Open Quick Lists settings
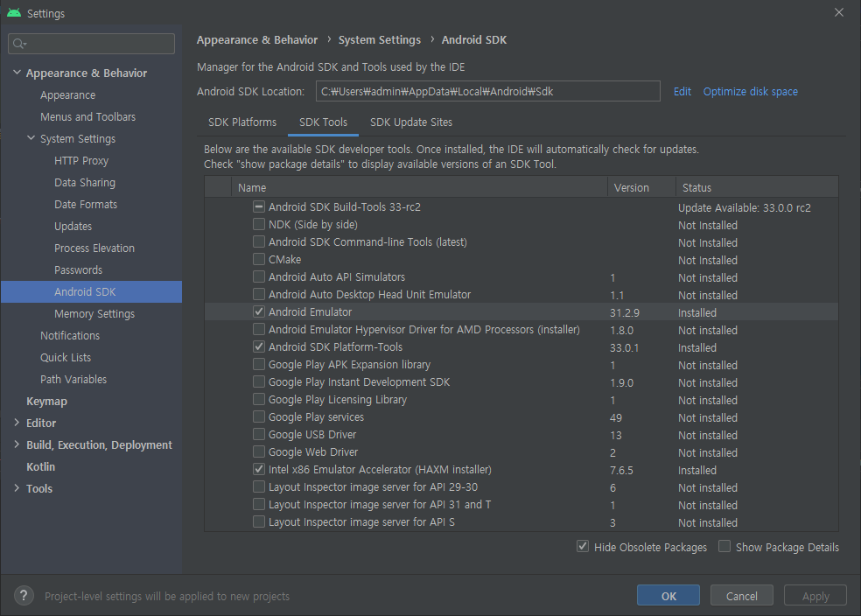The width and height of the screenshot is (861, 616). coord(66,357)
